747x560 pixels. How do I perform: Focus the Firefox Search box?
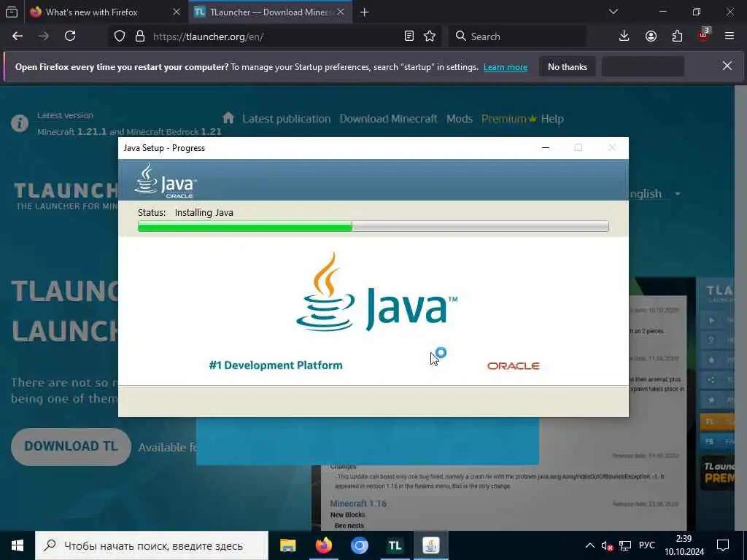pyautogui.click(x=518, y=36)
